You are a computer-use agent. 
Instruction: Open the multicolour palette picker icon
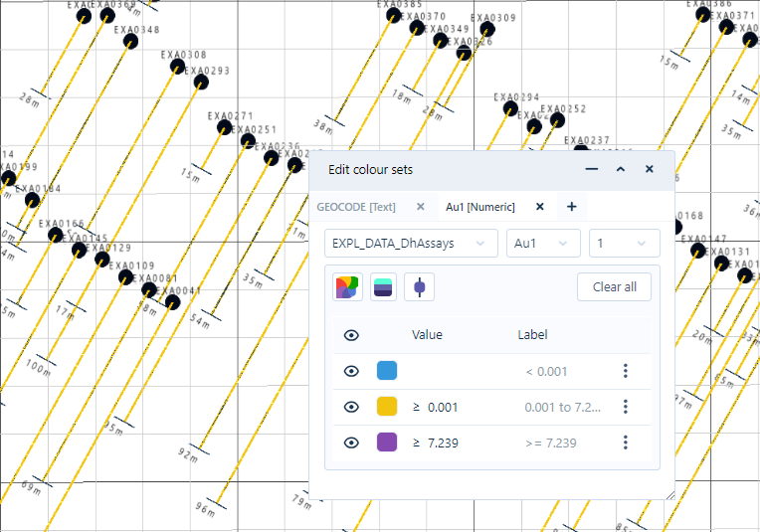[347, 286]
